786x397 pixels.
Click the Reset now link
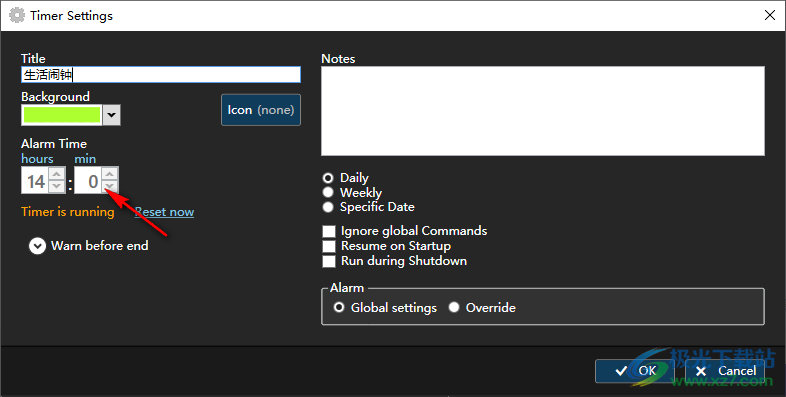[x=164, y=212]
